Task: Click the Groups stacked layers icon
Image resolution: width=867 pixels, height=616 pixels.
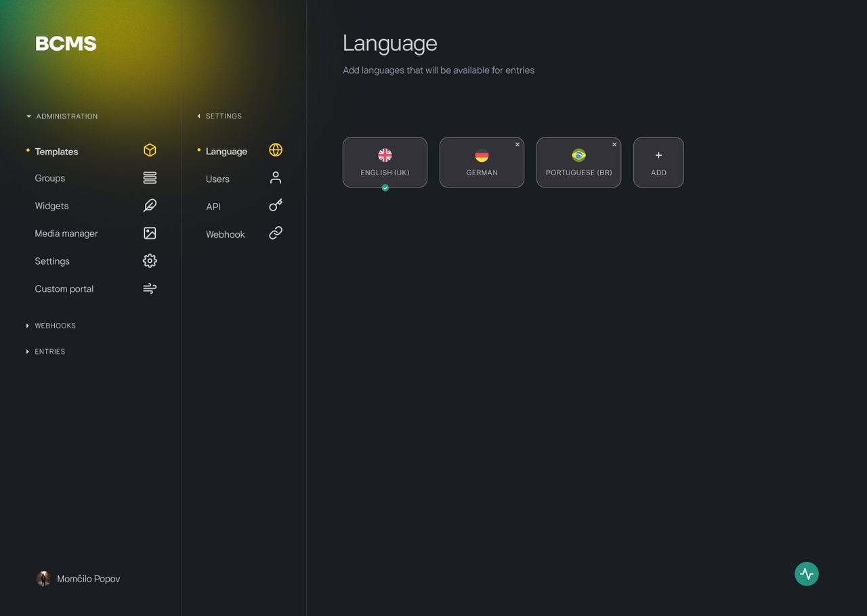Action: tap(150, 178)
